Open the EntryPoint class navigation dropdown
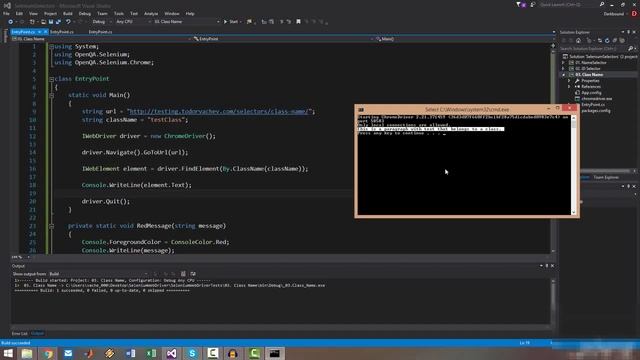The height and width of the screenshot is (360, 640). click(282, 39)
